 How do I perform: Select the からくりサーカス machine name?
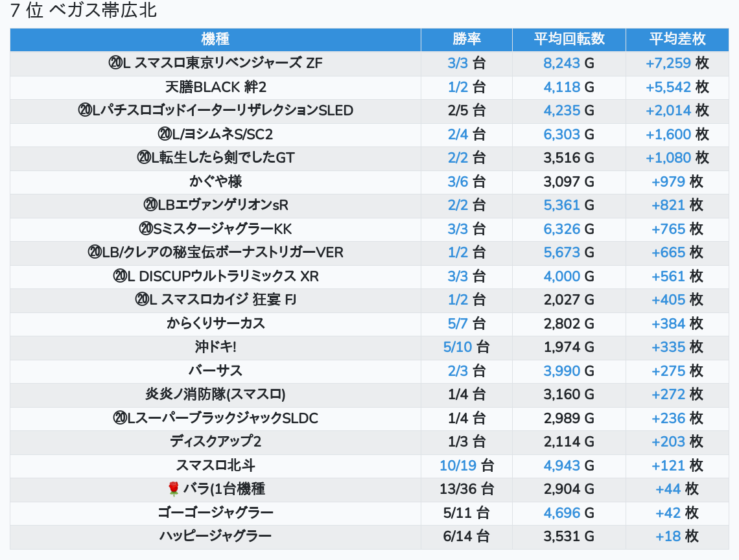point(215,323)
